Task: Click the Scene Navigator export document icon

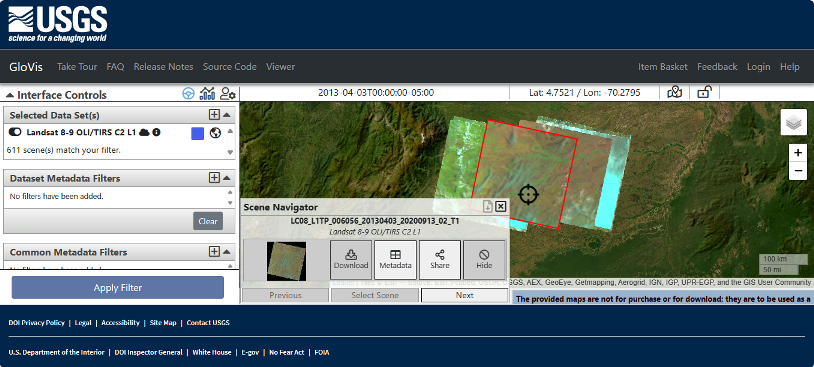Action: point(487,207)
